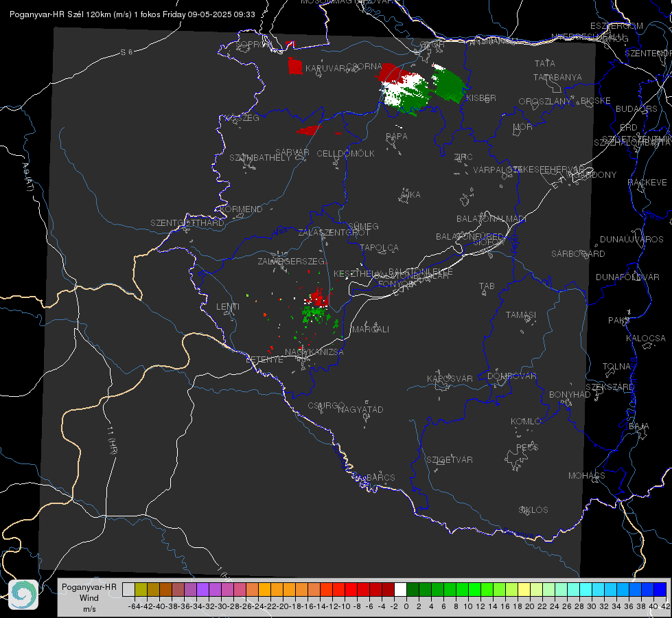Select the ZIRC label

point(463,157)
